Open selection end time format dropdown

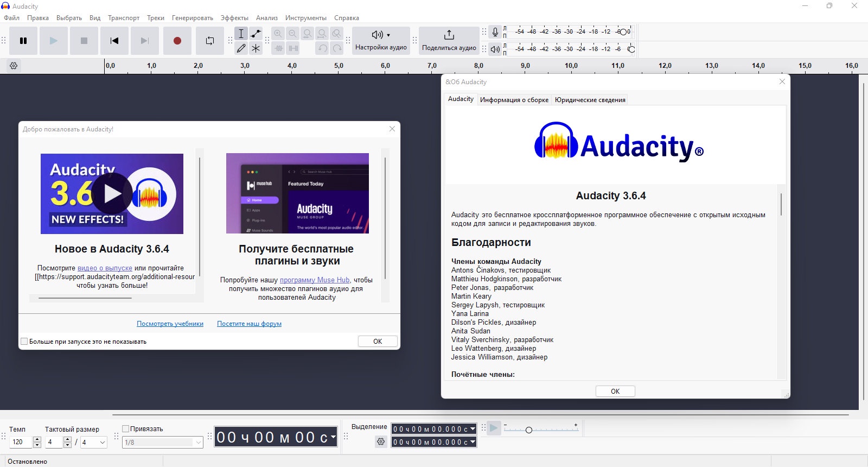point(473,442)
